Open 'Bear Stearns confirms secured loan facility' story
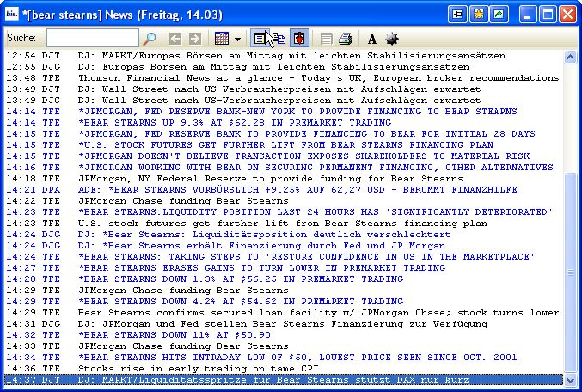Viewport: 582px width, 392px height. (284, 313)
